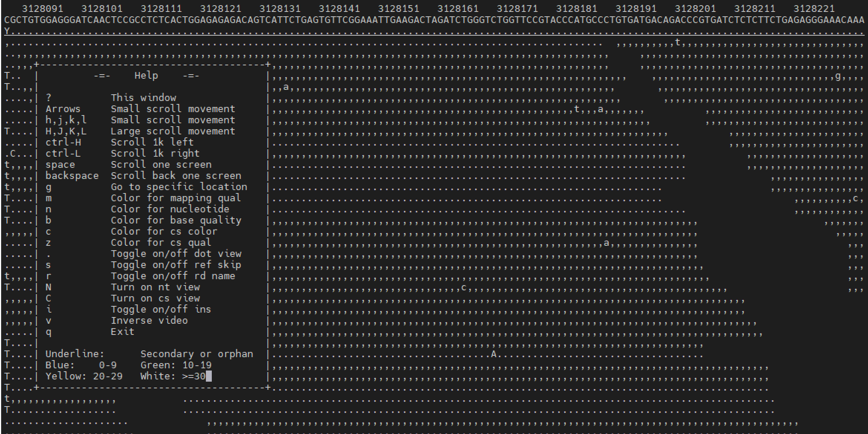Click the Help window title bar
The width and height of the screenshot is (868, 434).
pos(146,75)
